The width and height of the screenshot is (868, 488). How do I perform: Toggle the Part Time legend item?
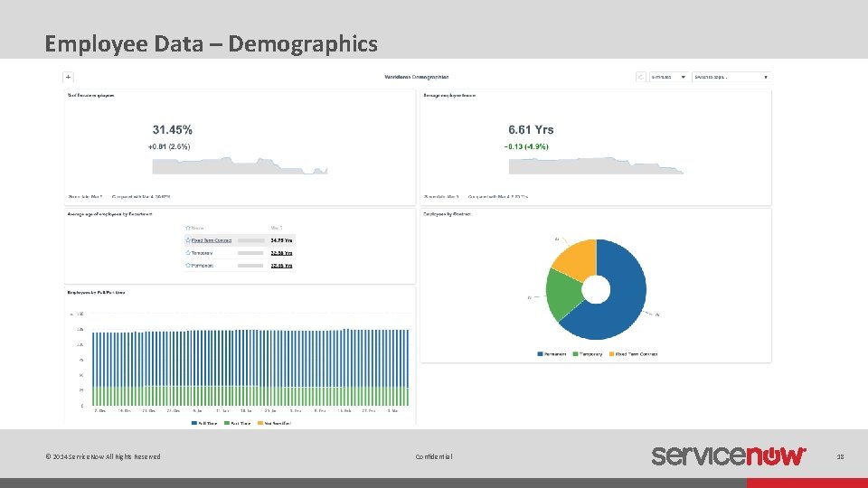pyautogui.click(x=238, y=423)
